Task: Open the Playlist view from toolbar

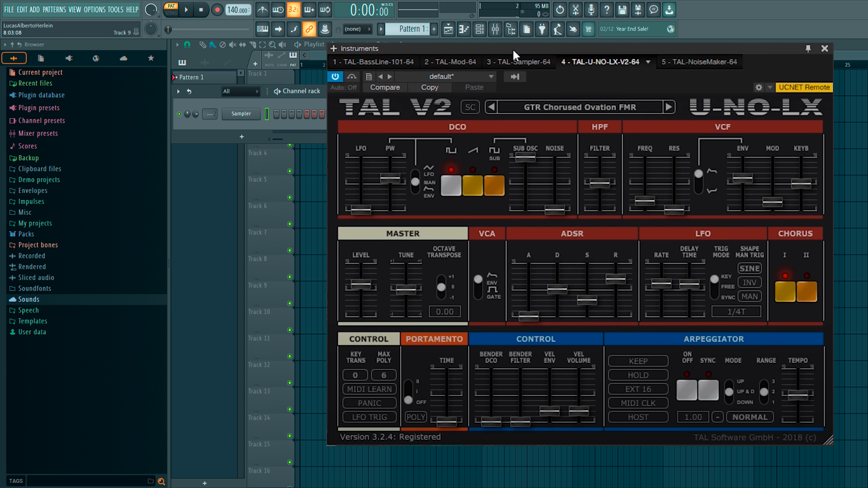Action: click(449, 29)
